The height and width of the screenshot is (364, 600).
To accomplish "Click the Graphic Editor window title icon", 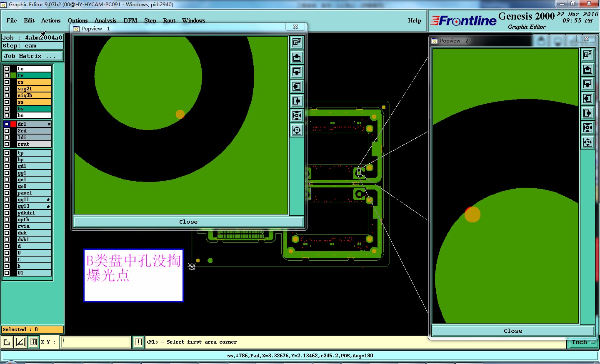I will (x=4, y=5).
